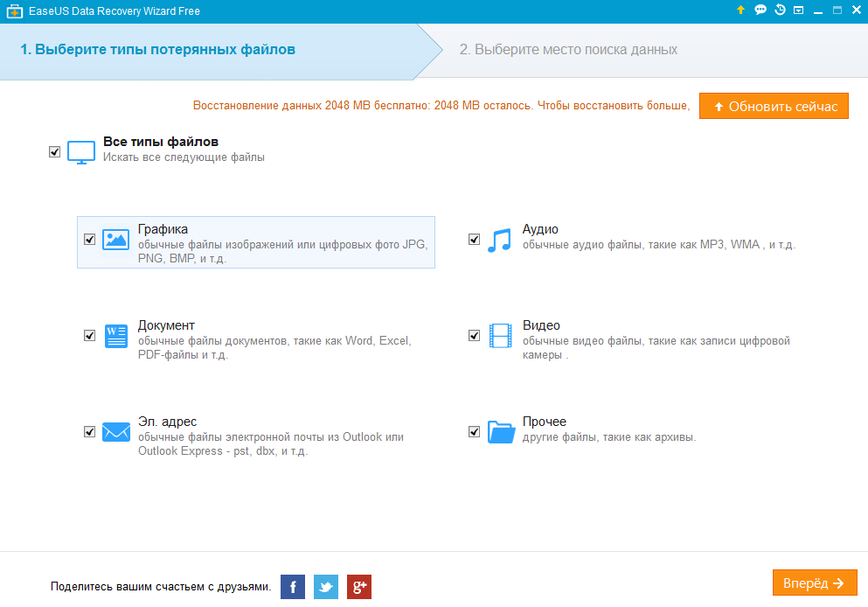The height and width of the screenshot is (607, 868).
Task: Click the Эл. адрес label
Action: click(167, 422)
